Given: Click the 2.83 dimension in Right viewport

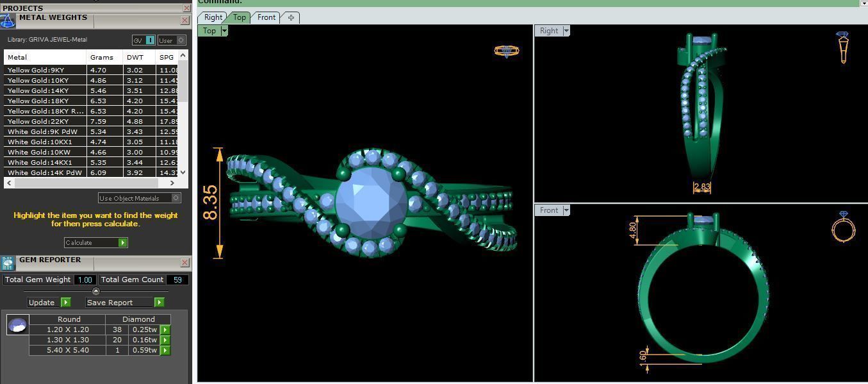Looking at the screenshot, I should pos(701,187).
